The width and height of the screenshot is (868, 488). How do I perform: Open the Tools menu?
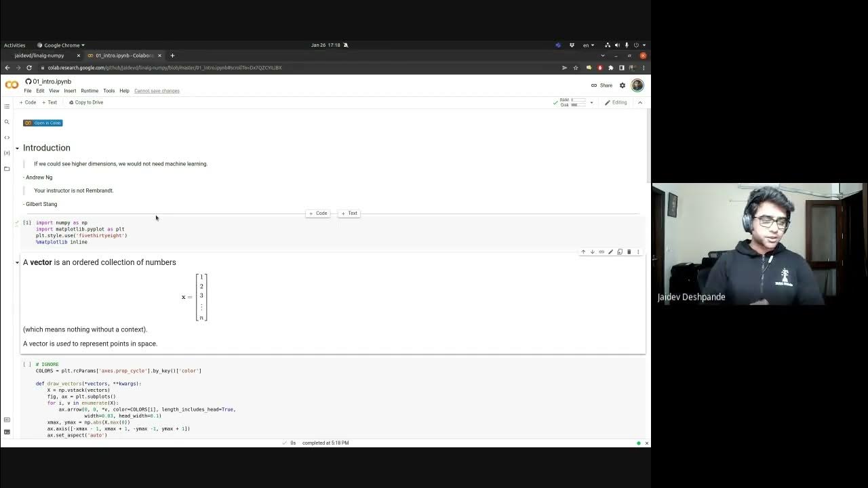108,91
